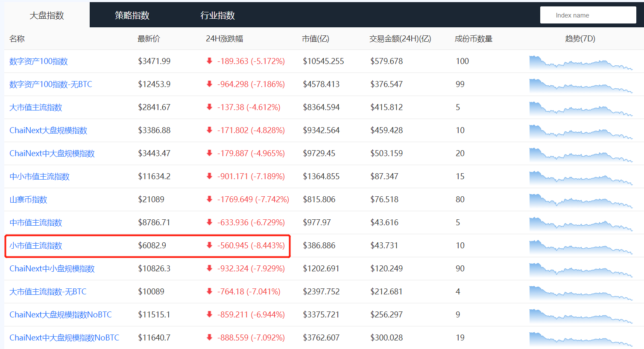Focus the Index name search field
The width and height of the screenshot is (644, 349).
588,15
